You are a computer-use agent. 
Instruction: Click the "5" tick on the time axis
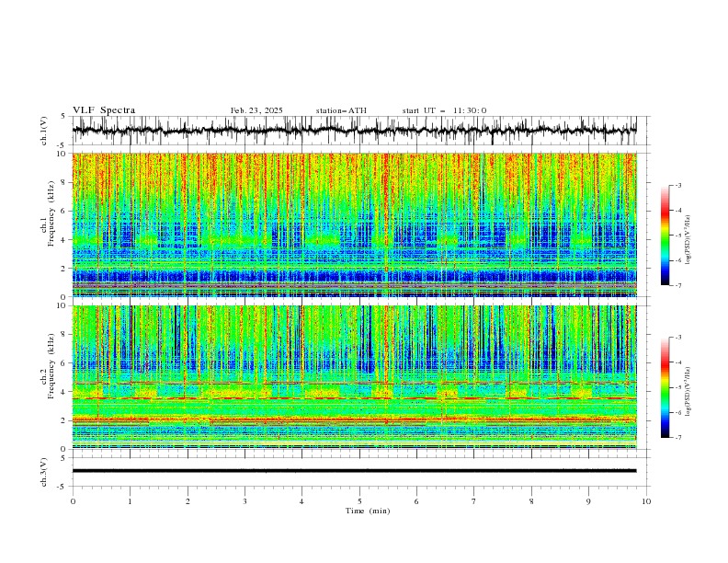[x=359, y=501]
